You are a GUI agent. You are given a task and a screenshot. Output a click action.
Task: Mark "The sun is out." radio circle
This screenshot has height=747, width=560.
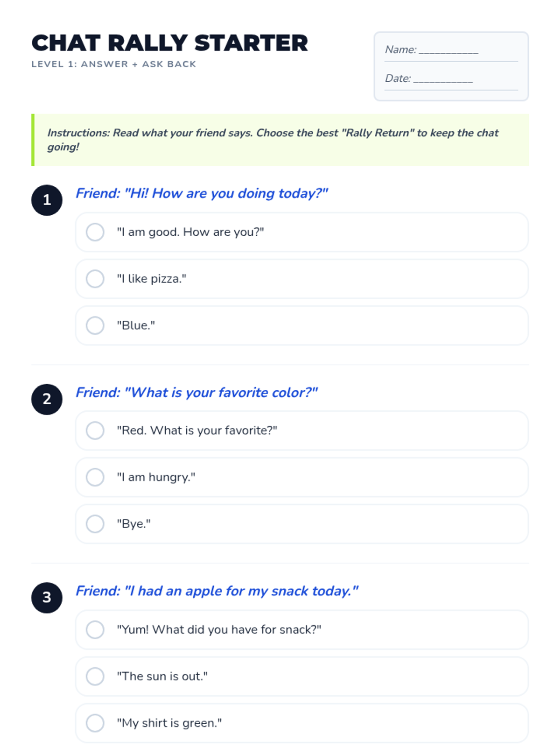click(x=95, y=676)
